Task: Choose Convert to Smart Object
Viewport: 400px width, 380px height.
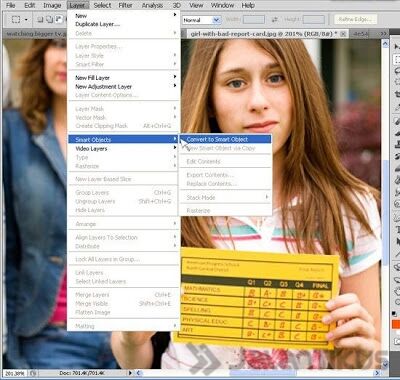Action: [225, 139]
